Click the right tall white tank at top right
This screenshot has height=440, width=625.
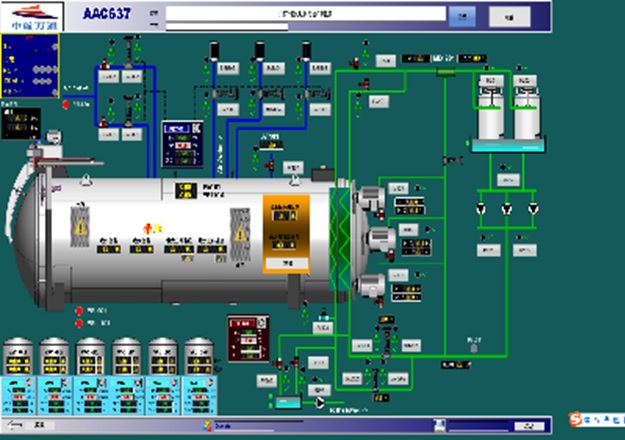click(526, 110)
